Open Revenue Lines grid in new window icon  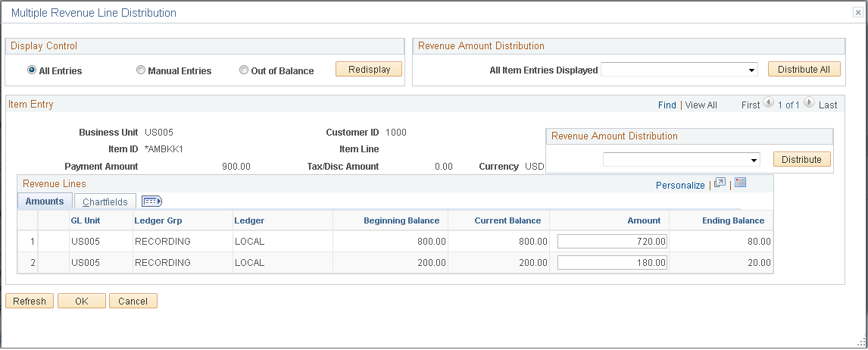click(720, 183)
